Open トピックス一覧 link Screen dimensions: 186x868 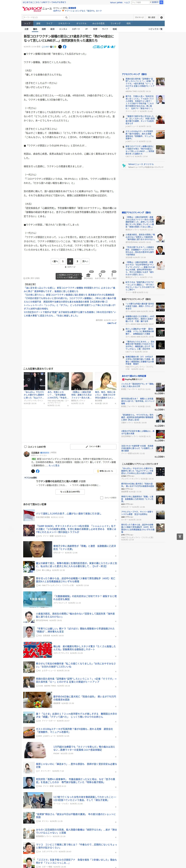155,29
